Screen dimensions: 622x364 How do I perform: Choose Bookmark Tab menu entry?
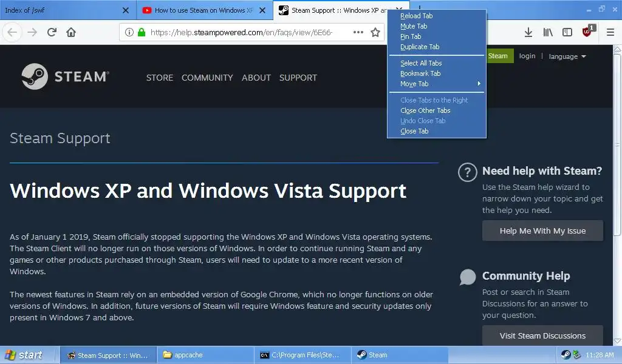pos(436,73)
